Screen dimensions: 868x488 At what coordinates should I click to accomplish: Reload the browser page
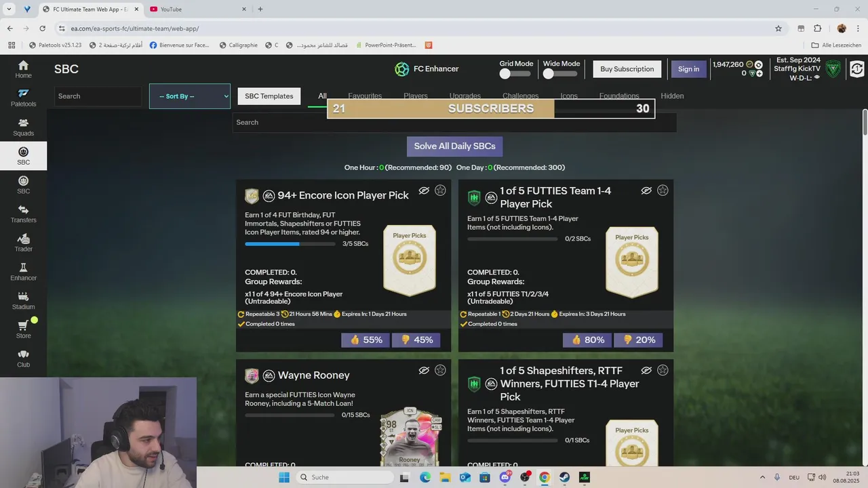click(x=42, y=28)
